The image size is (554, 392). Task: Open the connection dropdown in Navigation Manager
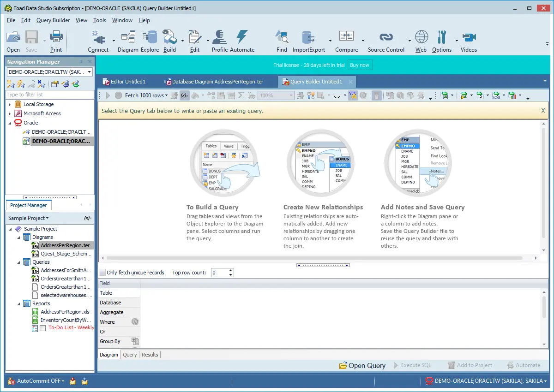89,72
